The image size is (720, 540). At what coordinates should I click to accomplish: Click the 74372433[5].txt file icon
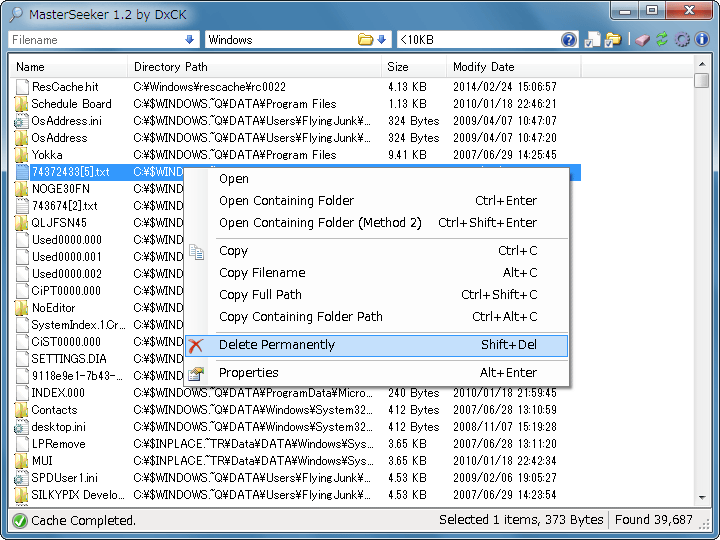pyautogui.click(x=22, y=172)
